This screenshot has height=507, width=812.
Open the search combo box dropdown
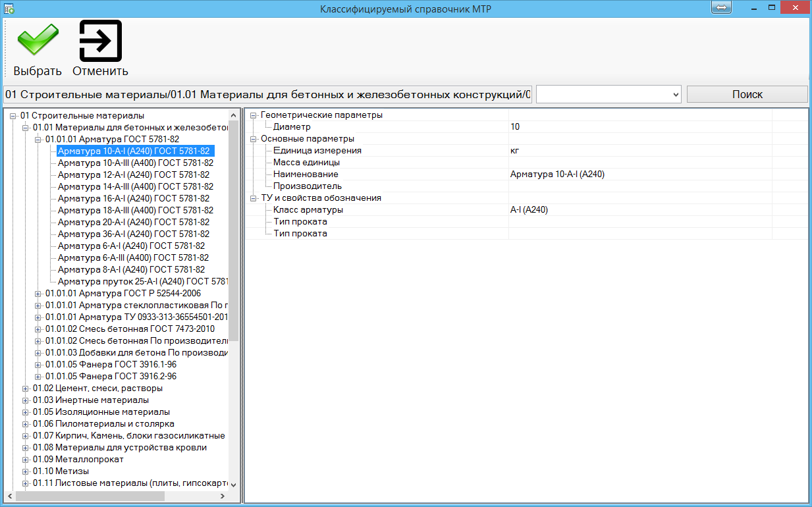[675, 95]
